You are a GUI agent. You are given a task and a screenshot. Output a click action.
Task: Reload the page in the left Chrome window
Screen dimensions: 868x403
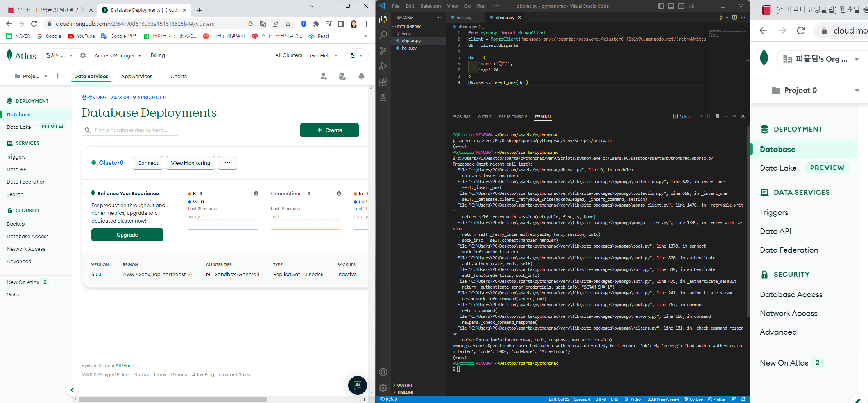pos(34,24)
